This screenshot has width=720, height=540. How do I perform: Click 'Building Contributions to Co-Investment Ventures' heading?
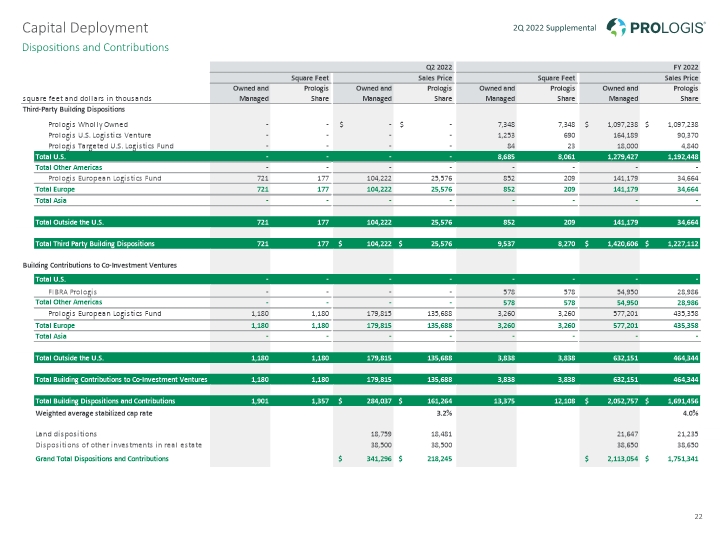coord(100,265)
